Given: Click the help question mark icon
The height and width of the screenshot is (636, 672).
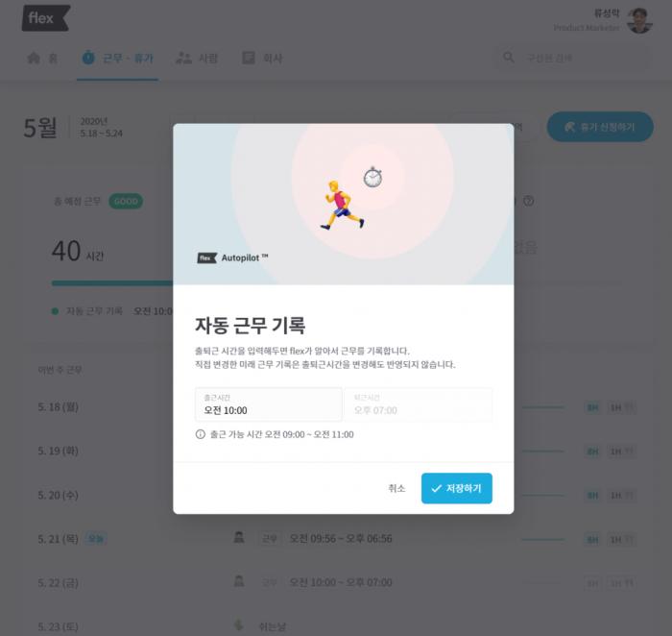Looking at the screenshot, I should (528, 201).
